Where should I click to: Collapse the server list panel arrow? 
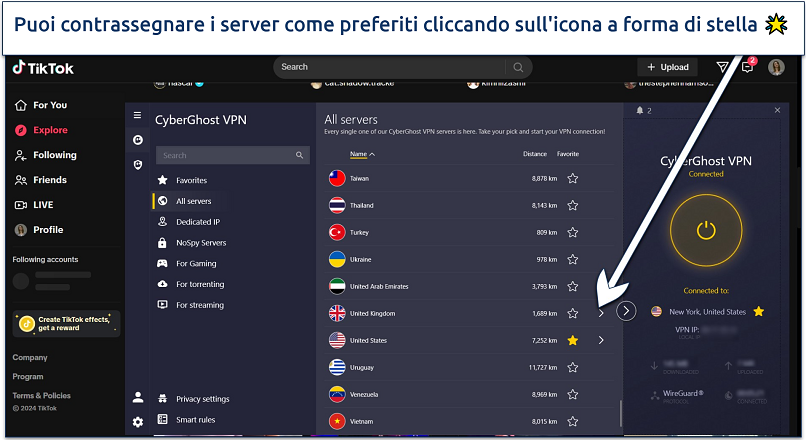(626, 311)
